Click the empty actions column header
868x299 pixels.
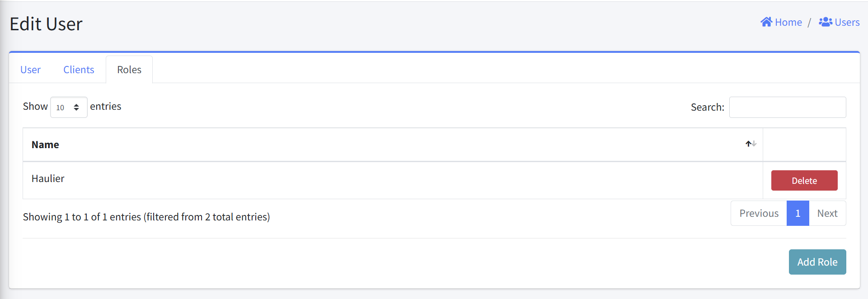(804, 145)
